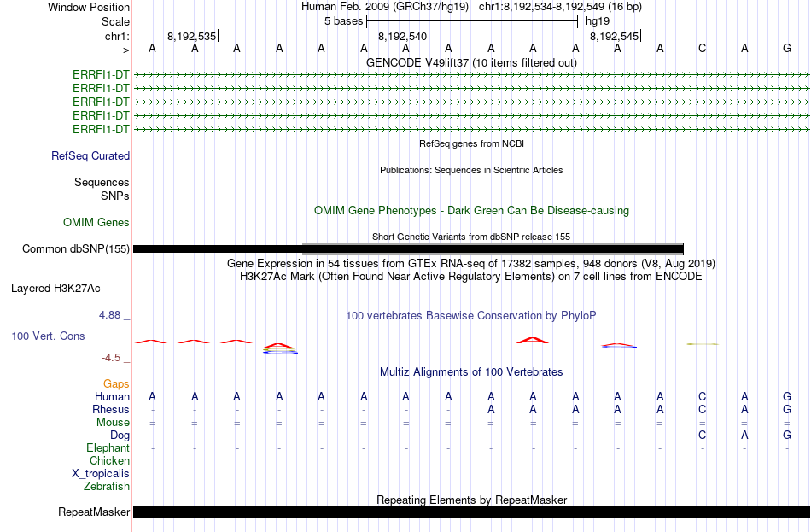Select the chr1: ruler label
811x532 pixels.
(118, 36)
